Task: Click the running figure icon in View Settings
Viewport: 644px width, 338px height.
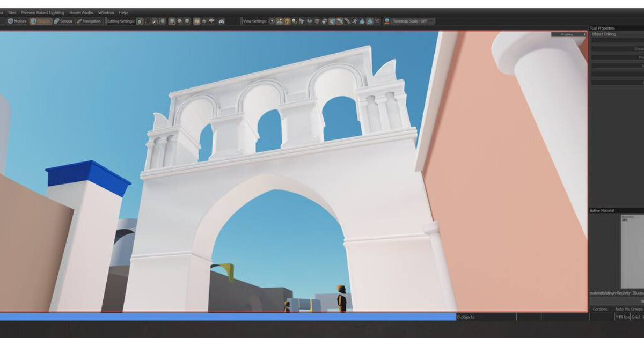Action: tap(354, 21)
